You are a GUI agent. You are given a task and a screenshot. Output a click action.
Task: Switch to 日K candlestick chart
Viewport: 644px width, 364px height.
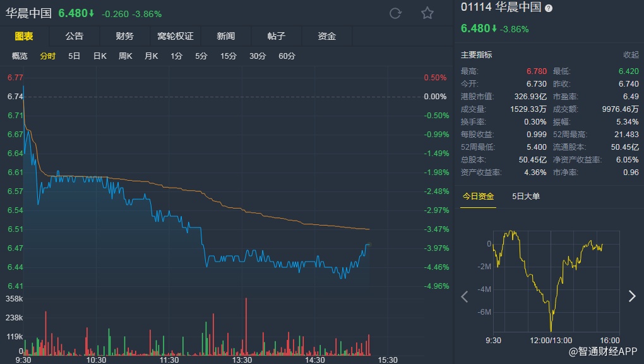coord(100,56)
